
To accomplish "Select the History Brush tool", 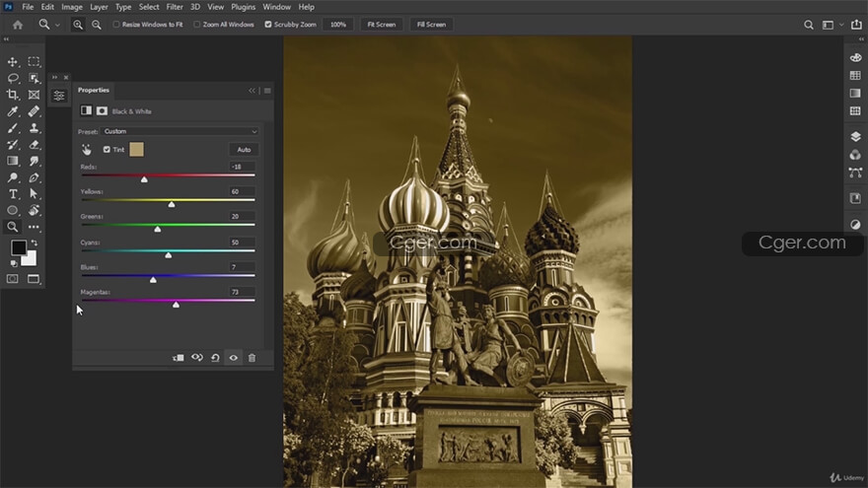I will click(x=13, y=144).
